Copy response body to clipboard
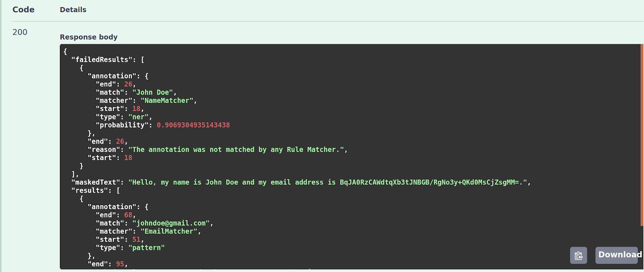 point(578,256)
